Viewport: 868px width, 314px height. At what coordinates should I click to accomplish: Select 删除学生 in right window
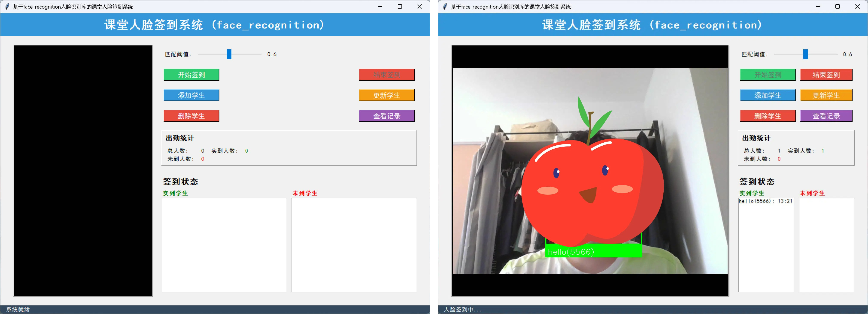click(768, 116)
